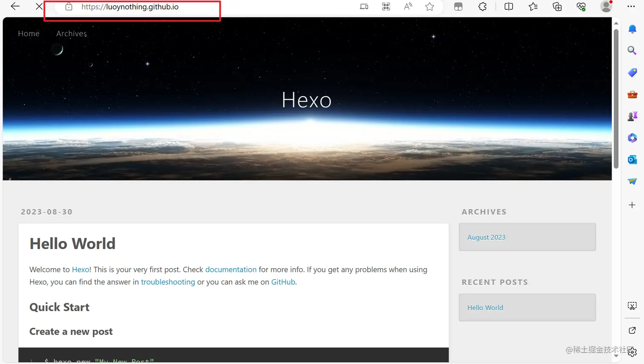Open the app available device icon in address bar
This screenshot has height=364, width=644.
(364, 6)
